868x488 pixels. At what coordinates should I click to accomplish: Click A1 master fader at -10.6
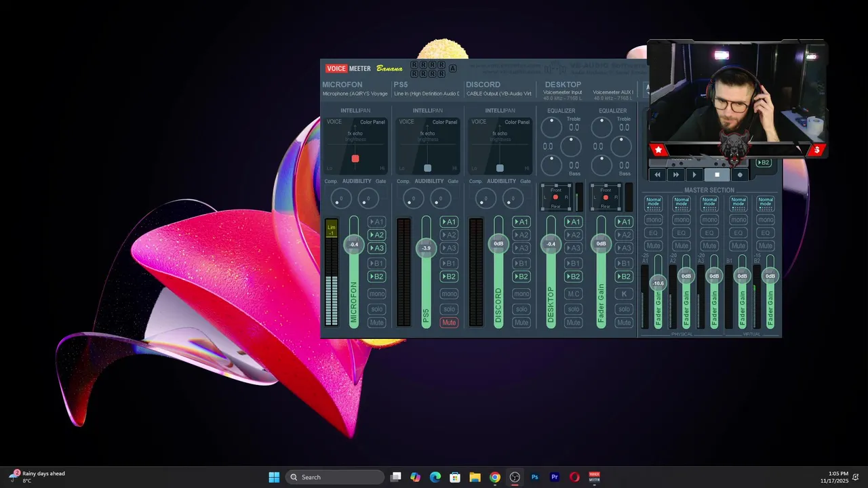click(658, 283)
